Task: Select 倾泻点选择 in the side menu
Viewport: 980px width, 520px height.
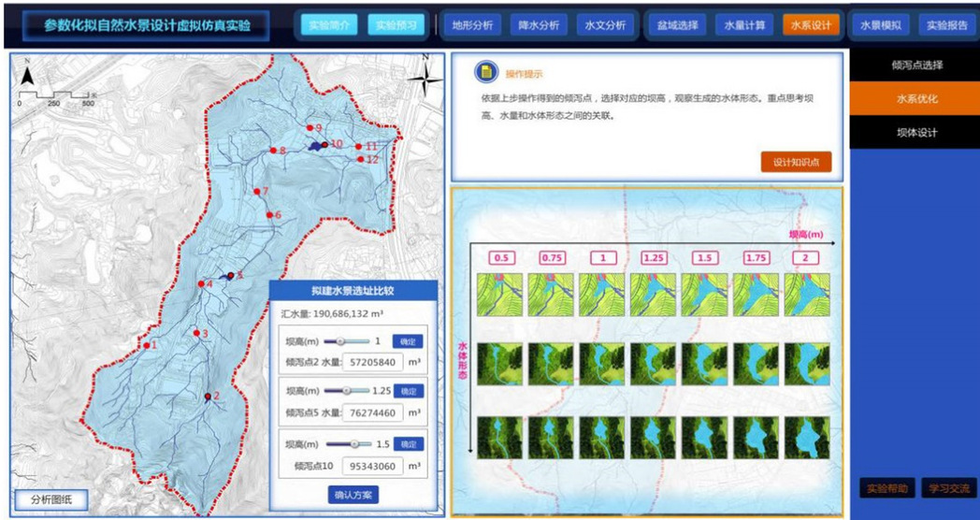Action: pos(915,65)
